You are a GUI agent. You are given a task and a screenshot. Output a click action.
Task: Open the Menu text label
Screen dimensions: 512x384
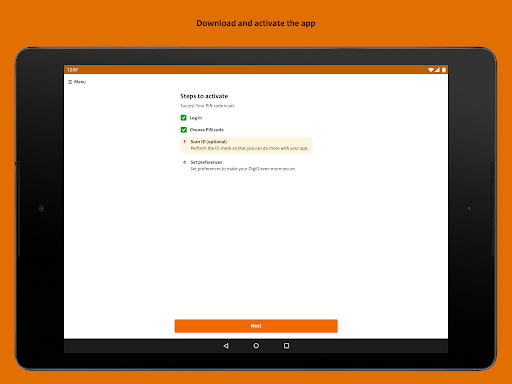80,82
